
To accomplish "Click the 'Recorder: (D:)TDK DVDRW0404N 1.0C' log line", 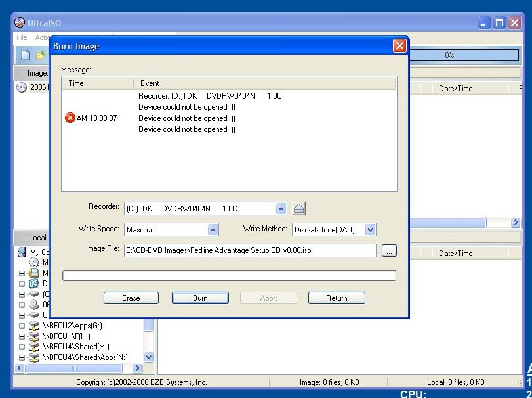I will point(210,96).
